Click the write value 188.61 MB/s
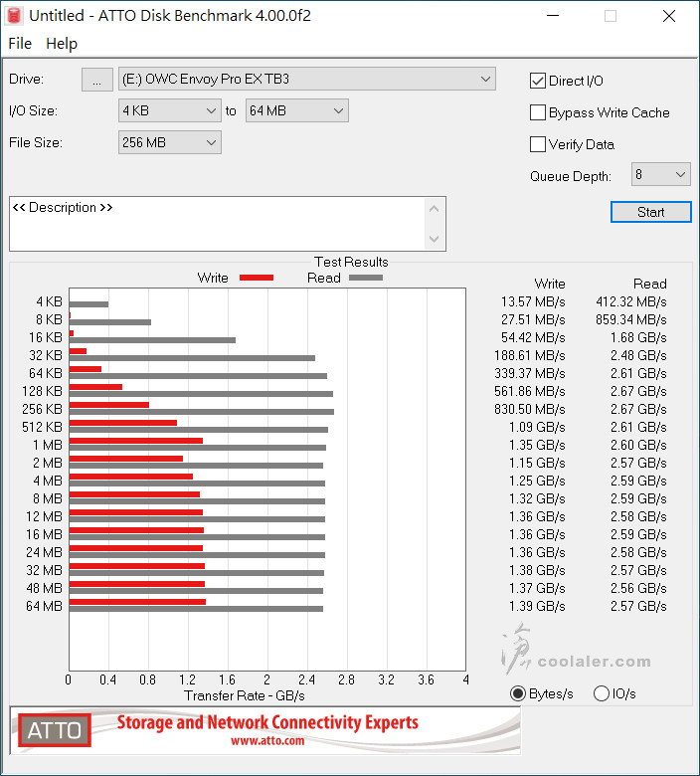 529,355
